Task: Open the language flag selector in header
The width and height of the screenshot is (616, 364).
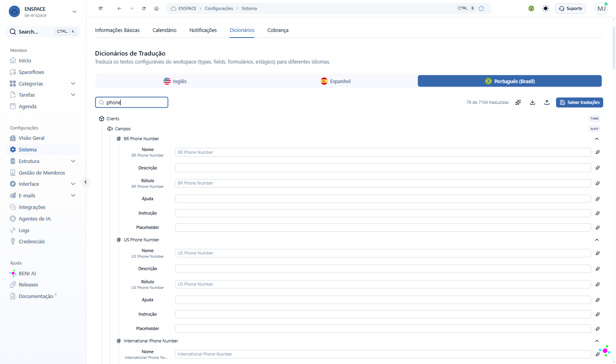Action: [531, 8]
